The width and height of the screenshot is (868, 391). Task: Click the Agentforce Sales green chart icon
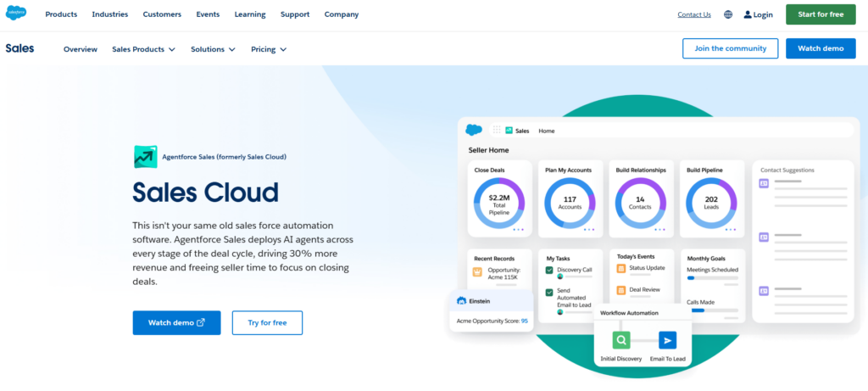pos(145,157)
